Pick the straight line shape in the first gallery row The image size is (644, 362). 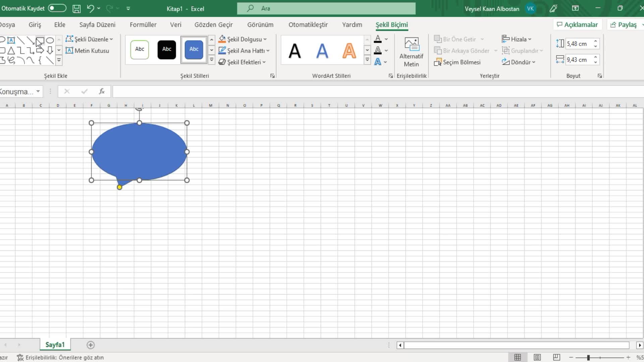tap(21, 40)
